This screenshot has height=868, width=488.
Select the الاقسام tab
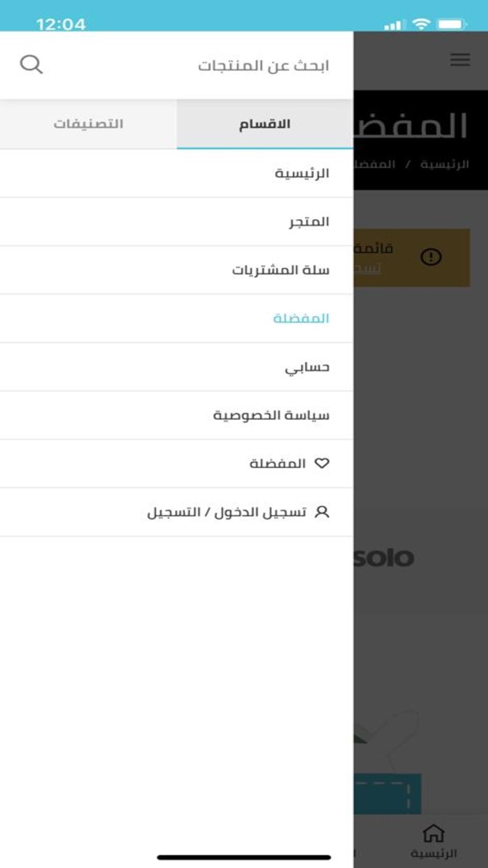click(x=265, y=124)
